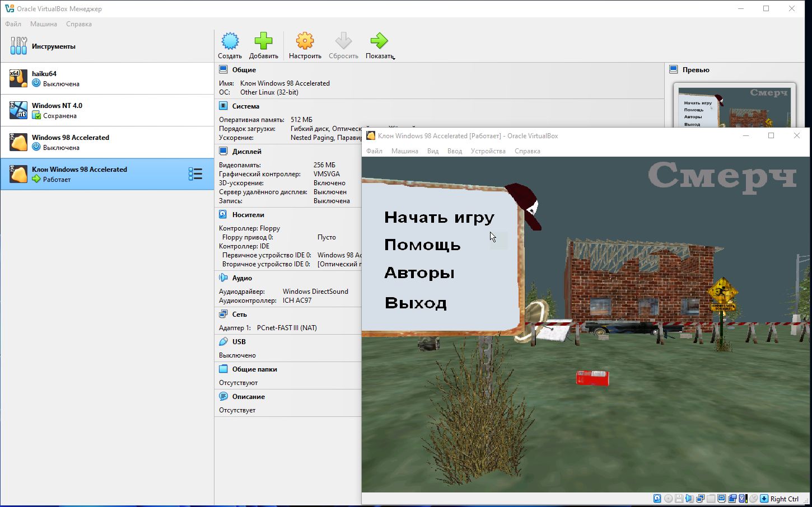Click Помощь in the game menu
The image size is (812, 507).
[x=422, y=245]
